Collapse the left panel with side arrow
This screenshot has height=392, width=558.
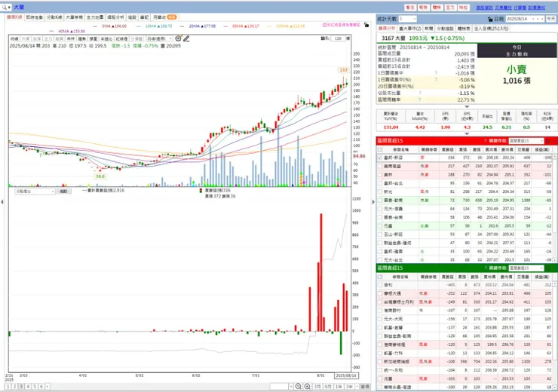point(2,202)
